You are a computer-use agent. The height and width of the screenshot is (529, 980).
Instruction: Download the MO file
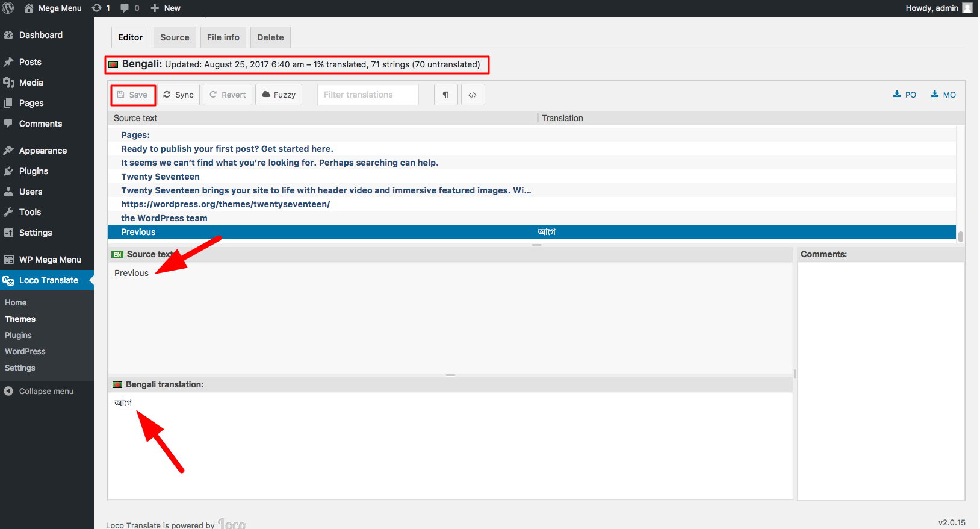coord(943,95)
